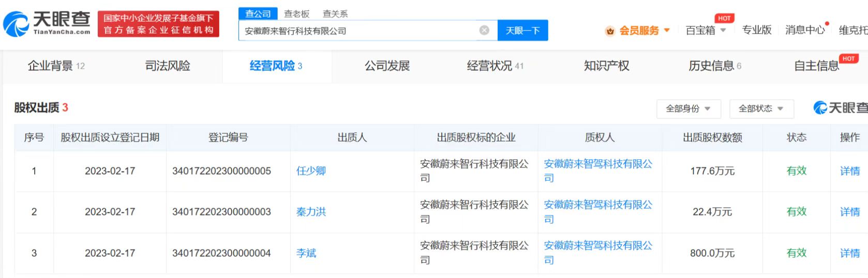Click the 800.0万元 amount cell
868x278 pixels.
click(x=712, y=253)
